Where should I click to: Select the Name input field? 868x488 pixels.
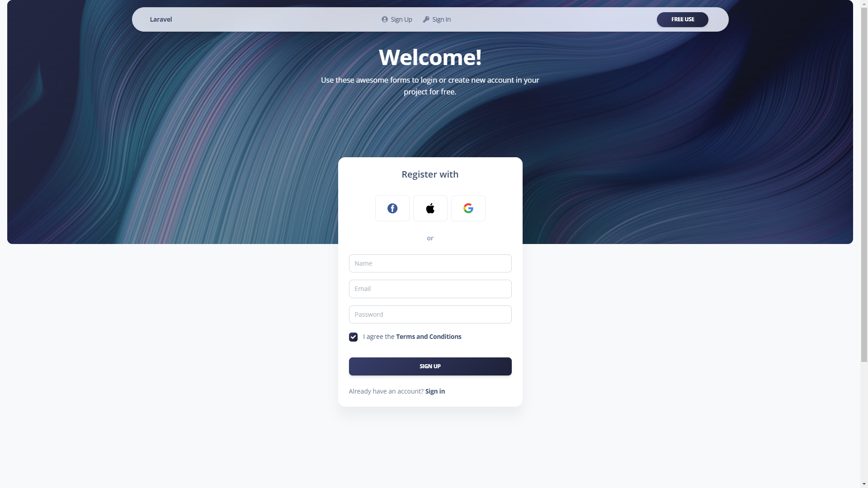[x=430, y=263]
